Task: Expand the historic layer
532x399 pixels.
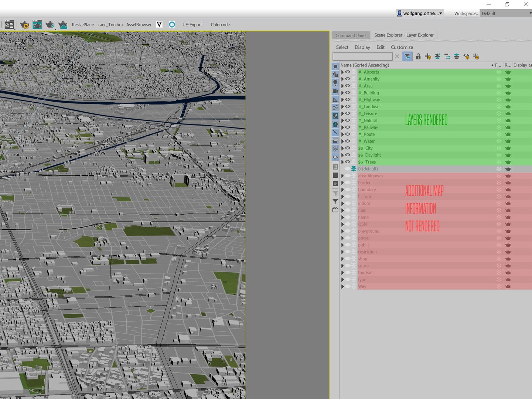Action: (x=342, y=197)
